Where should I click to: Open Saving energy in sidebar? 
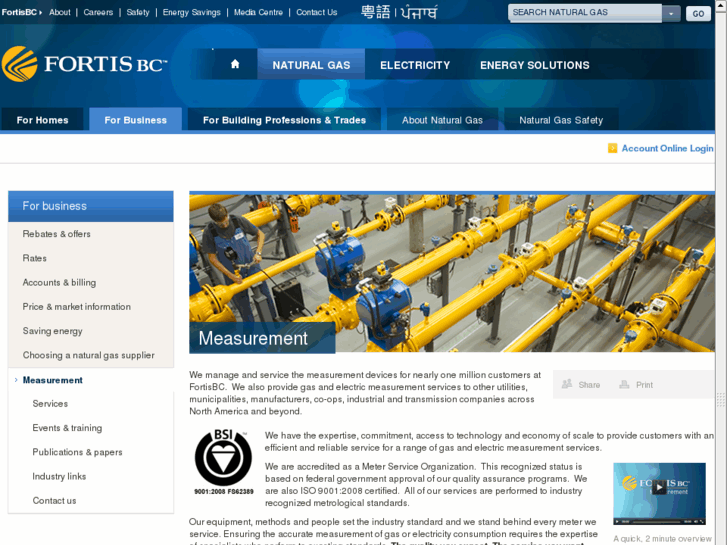[52, 331]
